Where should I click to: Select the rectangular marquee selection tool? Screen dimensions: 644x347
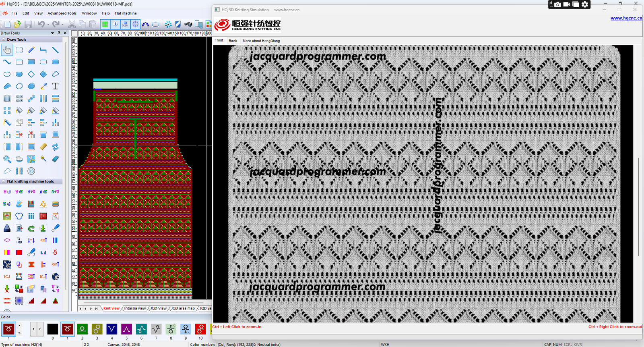[19, 50]
